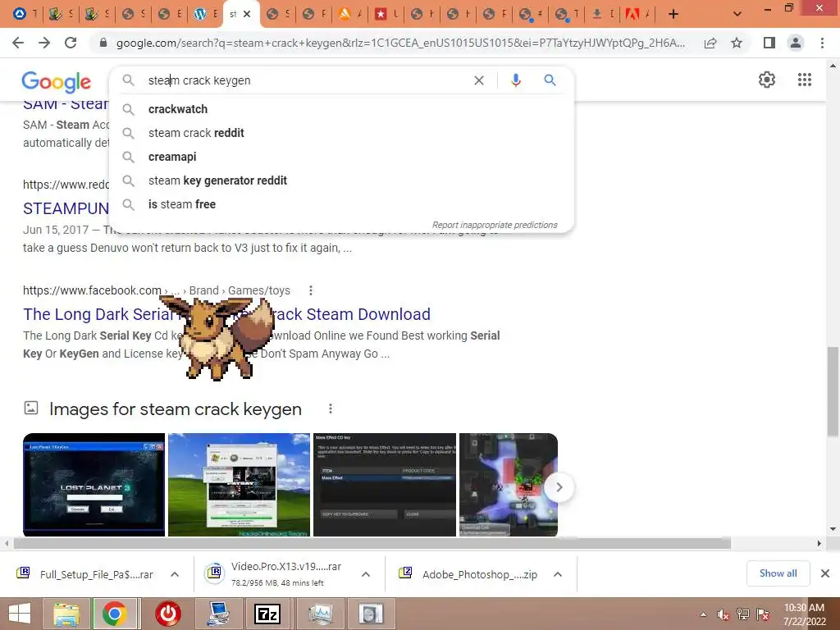The height and width of the screenshot is (630, 840).
Task: Click the 'steam crack keygen' image carousel fourth thumbnail
Action: click(509, 485)
